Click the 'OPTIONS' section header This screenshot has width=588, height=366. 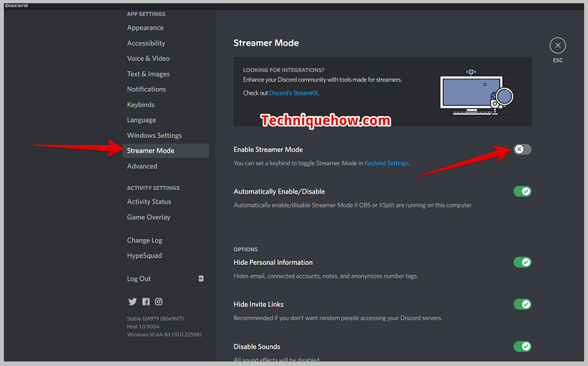pos(246,249)
